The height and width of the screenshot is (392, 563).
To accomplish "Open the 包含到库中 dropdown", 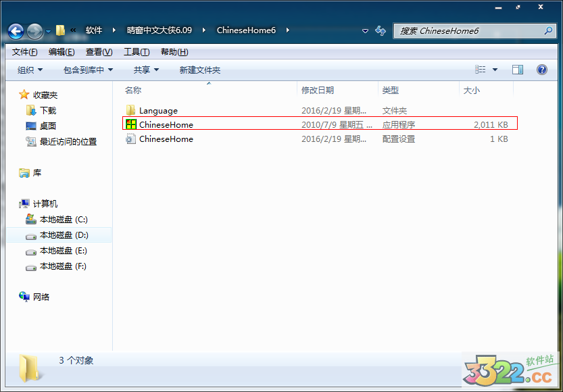I will click(88, 70).
